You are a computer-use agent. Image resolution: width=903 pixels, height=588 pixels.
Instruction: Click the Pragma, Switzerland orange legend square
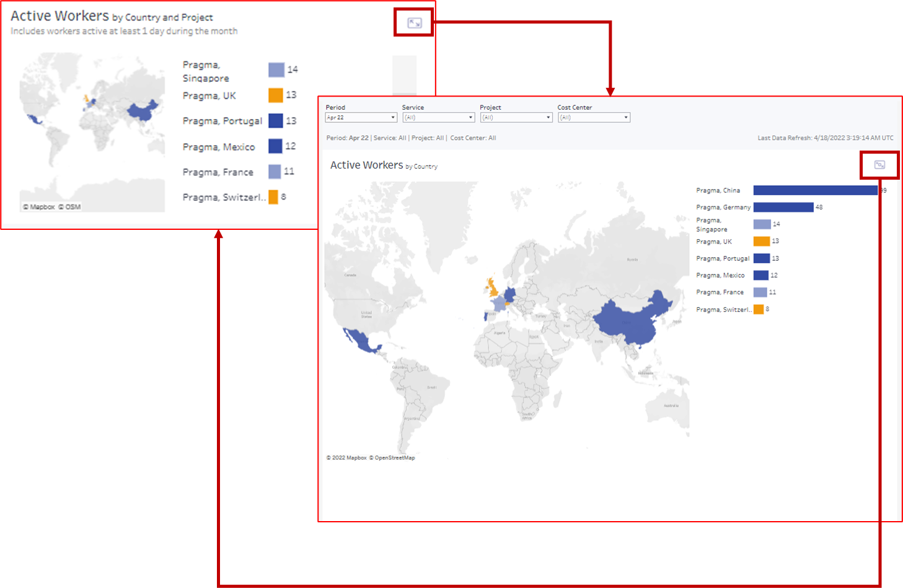[x=273, y=196]
